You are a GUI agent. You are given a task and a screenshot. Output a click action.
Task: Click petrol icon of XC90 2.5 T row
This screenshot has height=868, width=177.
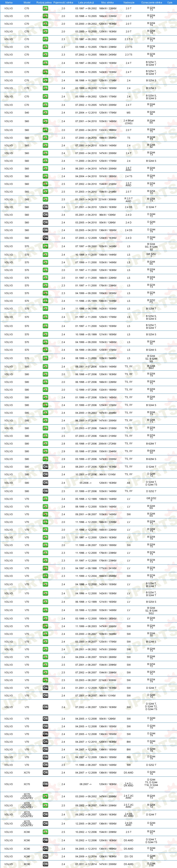point(45,832)
